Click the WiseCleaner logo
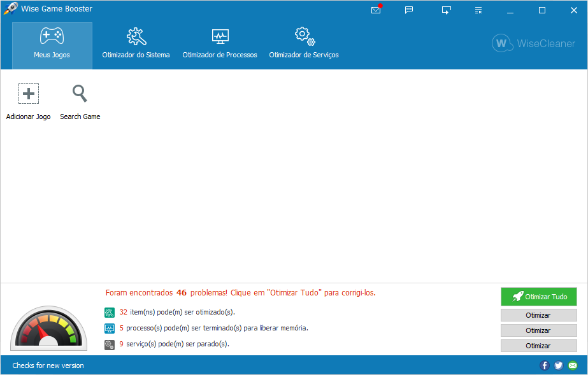 click(533, 43)
